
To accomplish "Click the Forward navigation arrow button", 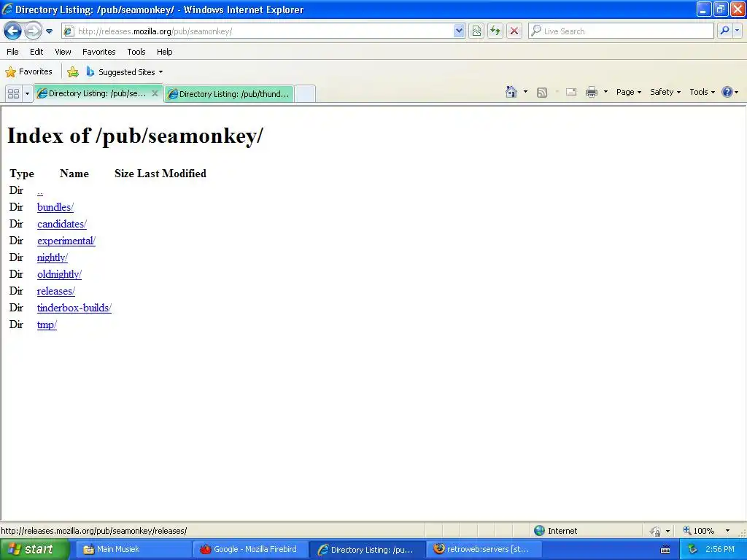I will (x=33, y=31).
